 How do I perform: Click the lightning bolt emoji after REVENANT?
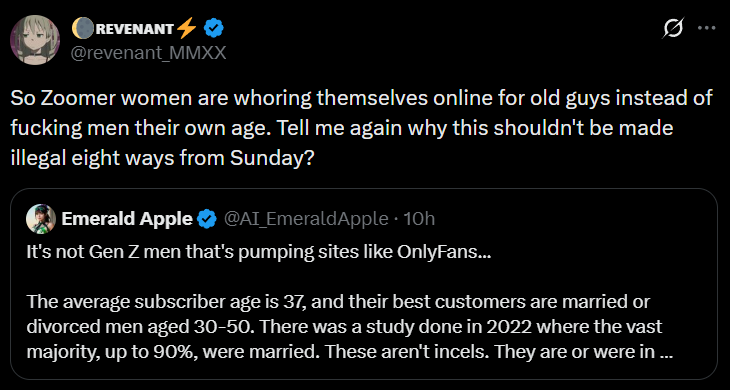tap(187, 29)
